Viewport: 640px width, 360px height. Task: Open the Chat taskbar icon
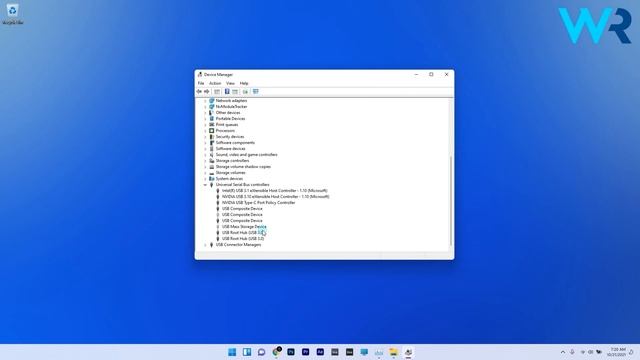coord(262,352)
